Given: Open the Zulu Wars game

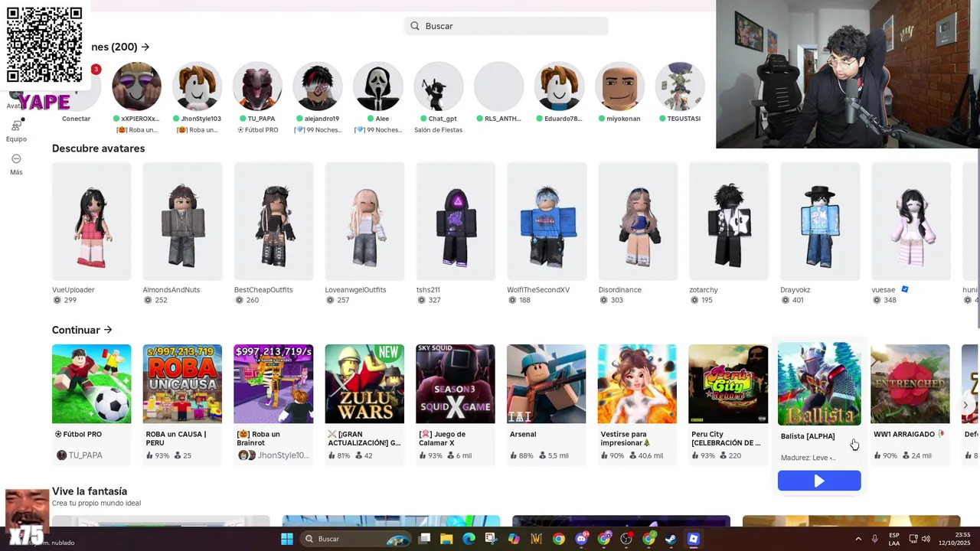Looking at the screenshot, I should click(364, 383).
